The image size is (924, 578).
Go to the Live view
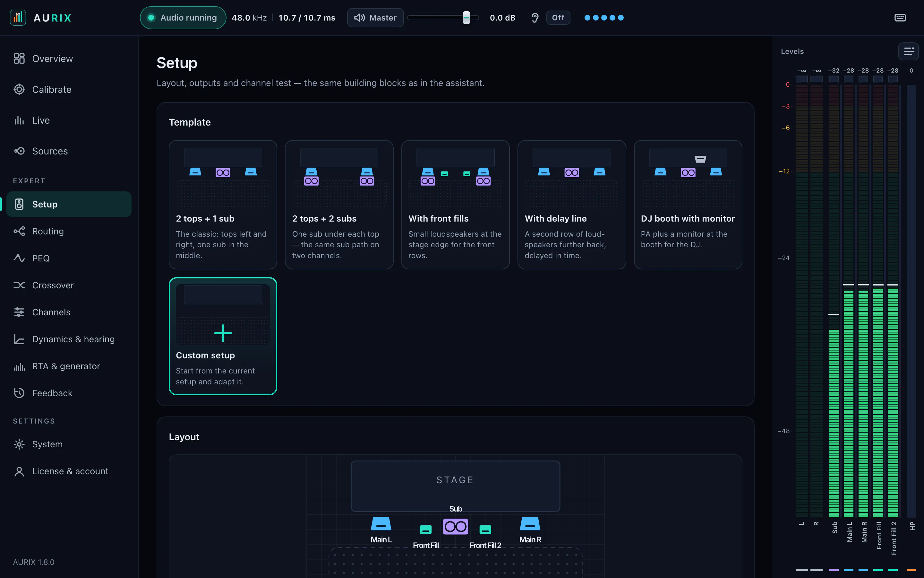(x=69, y=120)
